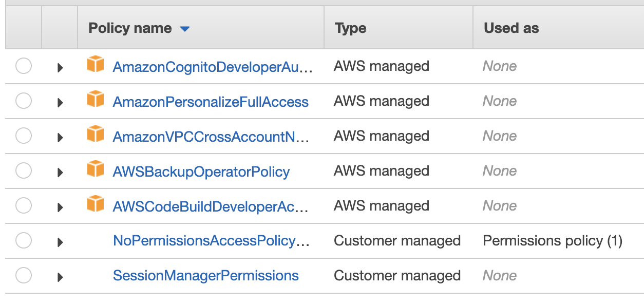
Task: Open the SessionManagerPermissions policy link
Action: [x=205, y=276]
